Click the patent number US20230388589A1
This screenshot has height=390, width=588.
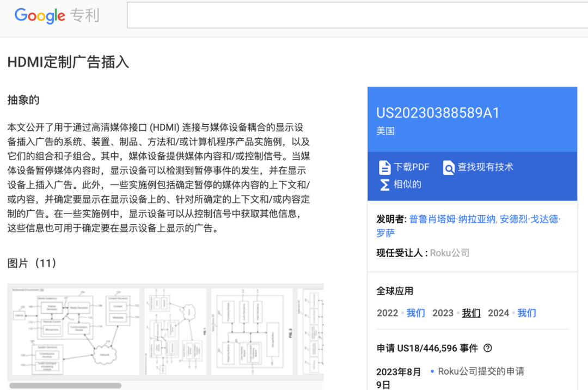tap(438, 113)
